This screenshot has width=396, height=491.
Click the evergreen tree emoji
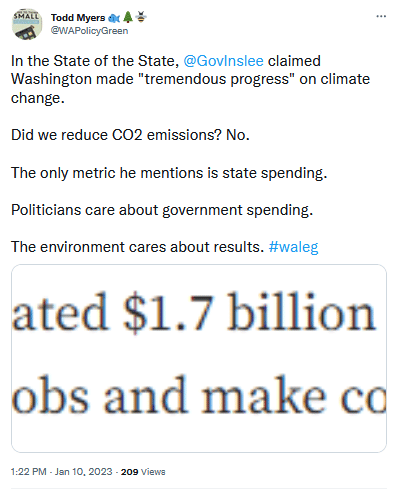point(128,17)
